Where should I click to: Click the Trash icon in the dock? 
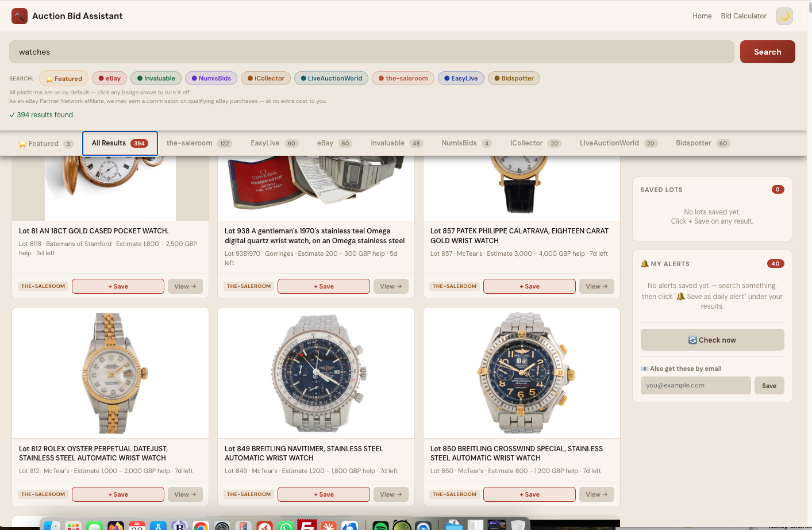pyautogui.click(x=518, y=525)
